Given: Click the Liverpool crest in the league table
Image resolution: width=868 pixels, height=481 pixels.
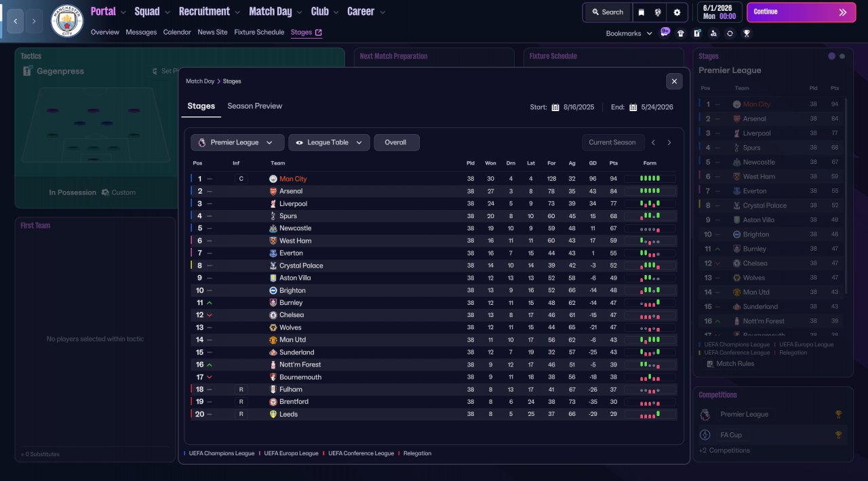Looking at the screenshot, I should 273,204.
